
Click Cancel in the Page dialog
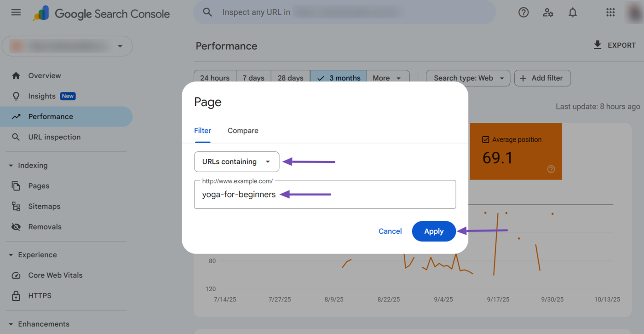(390, 231)
